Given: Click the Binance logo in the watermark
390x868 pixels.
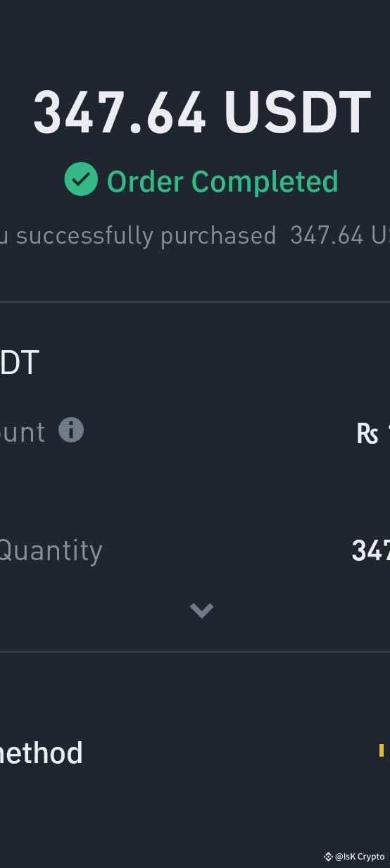Looking at the screenshot, I should tap(328, 857).
